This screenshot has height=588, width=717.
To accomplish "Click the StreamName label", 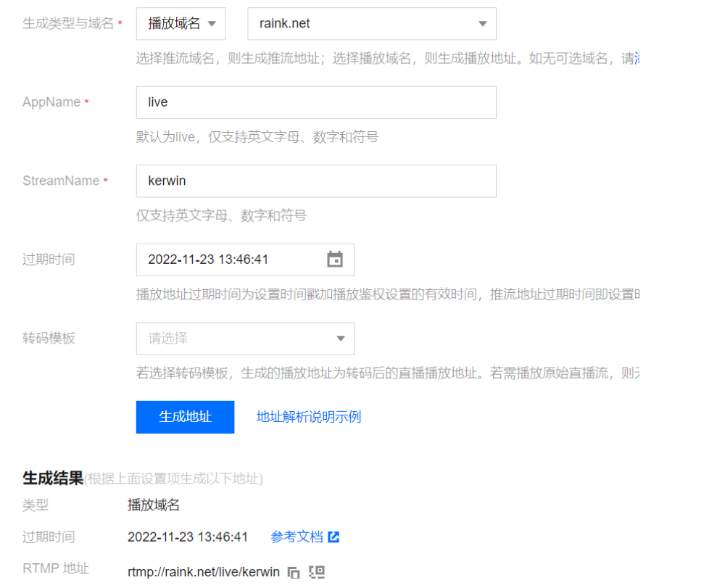I will point(62,181).
